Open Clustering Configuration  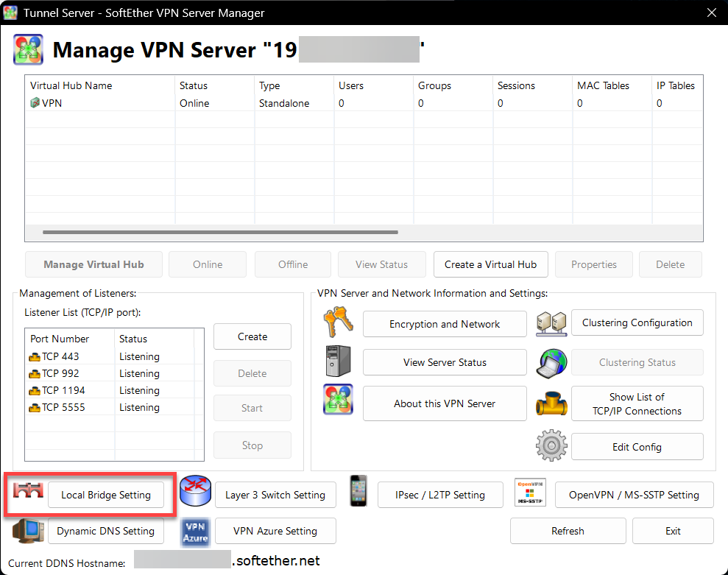[x=637, y=322]
